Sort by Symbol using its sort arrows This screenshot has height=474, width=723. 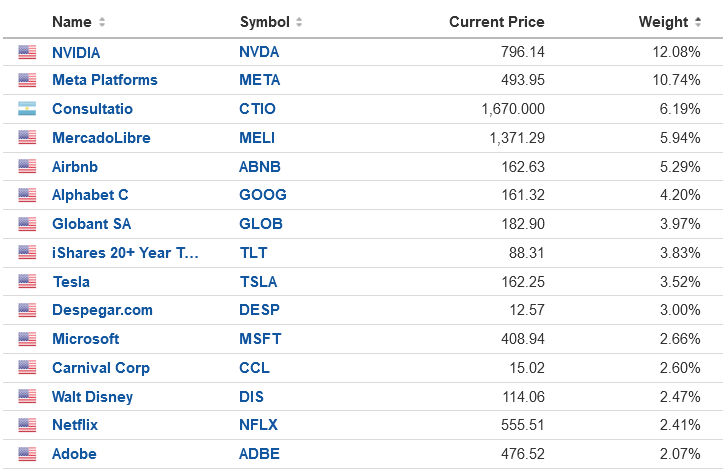pyautogui.click(x=300, y=22)
